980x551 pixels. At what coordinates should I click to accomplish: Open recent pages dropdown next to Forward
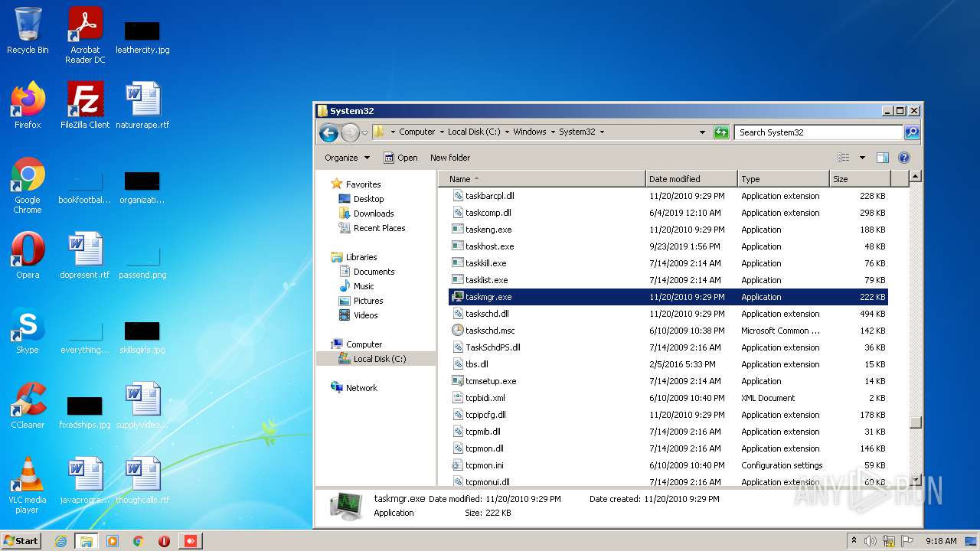(364, 132)
